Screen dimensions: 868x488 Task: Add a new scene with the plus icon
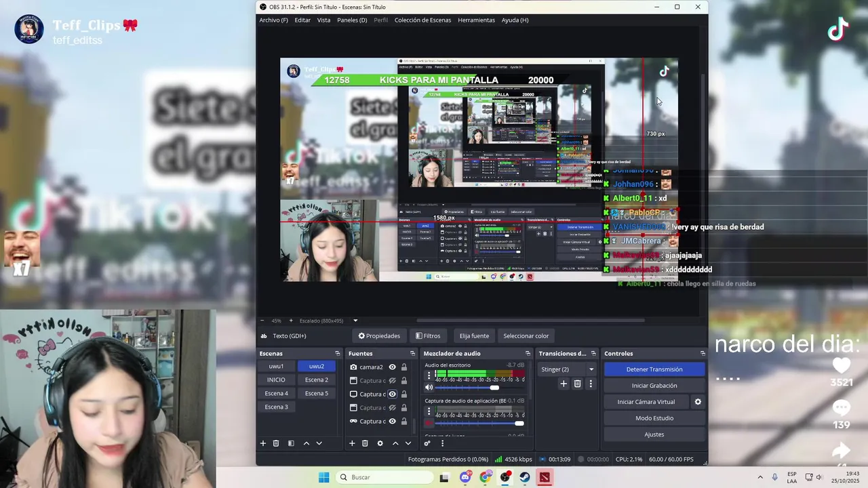[x=263, y=443]
